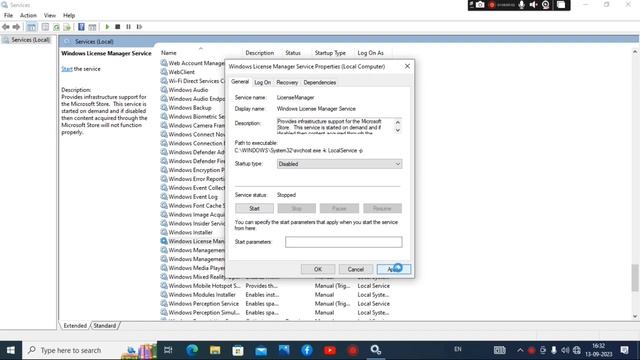This screenshot has height=360, width=640.
Task: Select the WebClient service row
Action: pos(182,72)
